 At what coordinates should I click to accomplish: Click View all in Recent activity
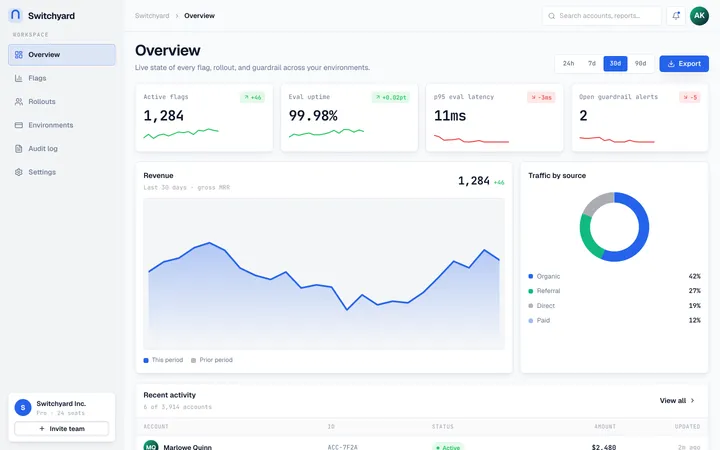click(677, 400)
